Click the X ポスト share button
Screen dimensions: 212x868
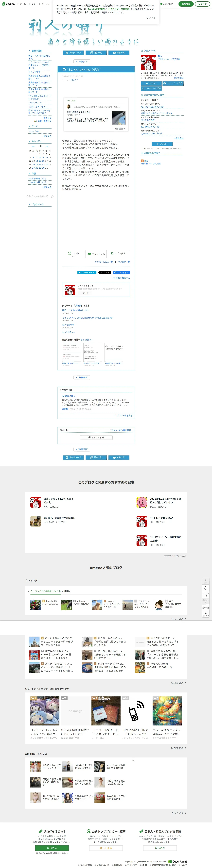105,273
